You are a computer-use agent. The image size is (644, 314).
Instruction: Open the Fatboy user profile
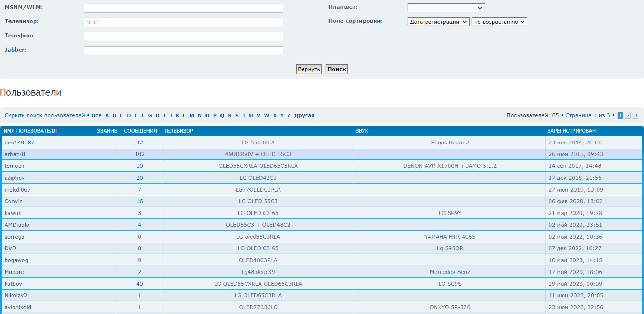point(13,284)
